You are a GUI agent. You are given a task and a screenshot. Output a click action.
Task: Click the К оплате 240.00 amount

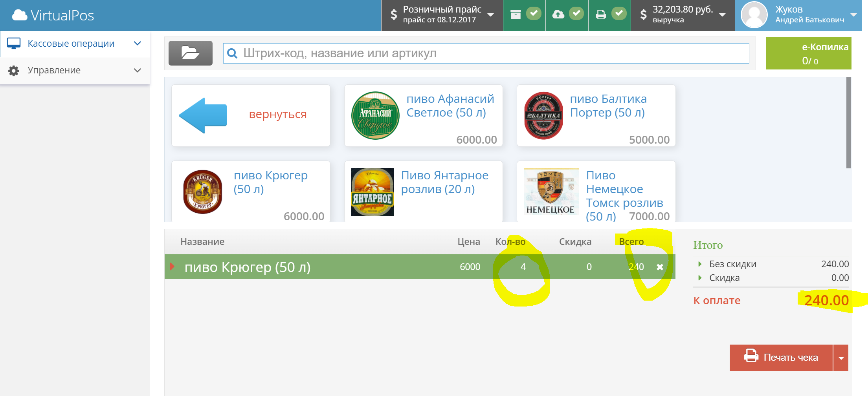point(826,301)
